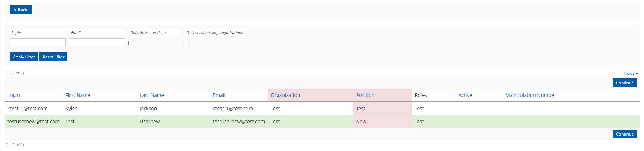Image resolution: width=644 pixels, height=151 pixels.
Task: Sort by Matriculation Number column
Action: point(531,95)
